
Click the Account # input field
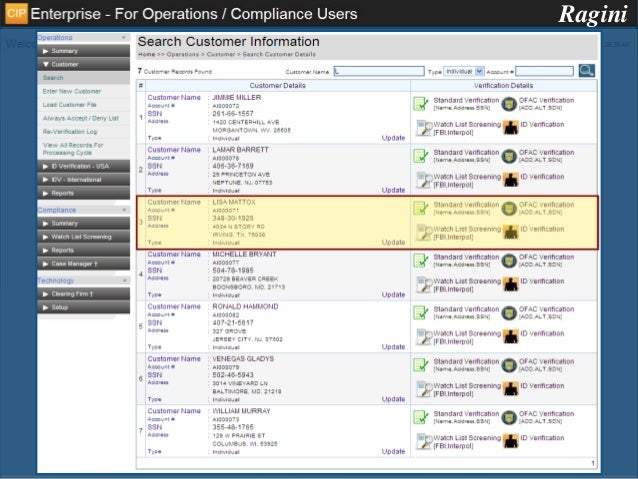tap(544, 71)
